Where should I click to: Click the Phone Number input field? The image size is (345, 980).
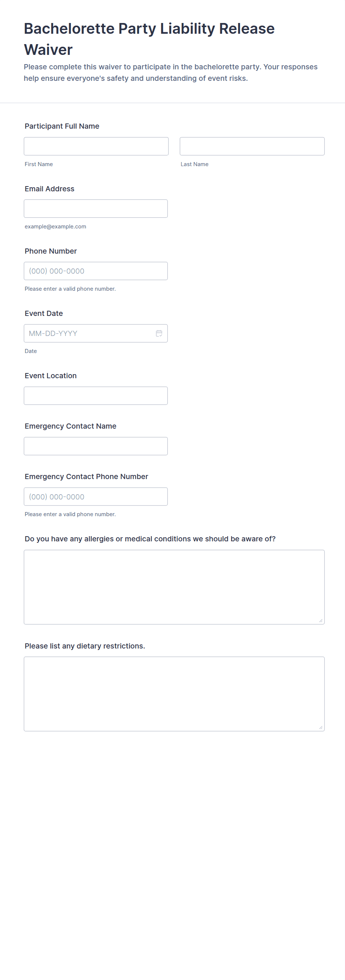pyautogui.click(x=96, y=271)
